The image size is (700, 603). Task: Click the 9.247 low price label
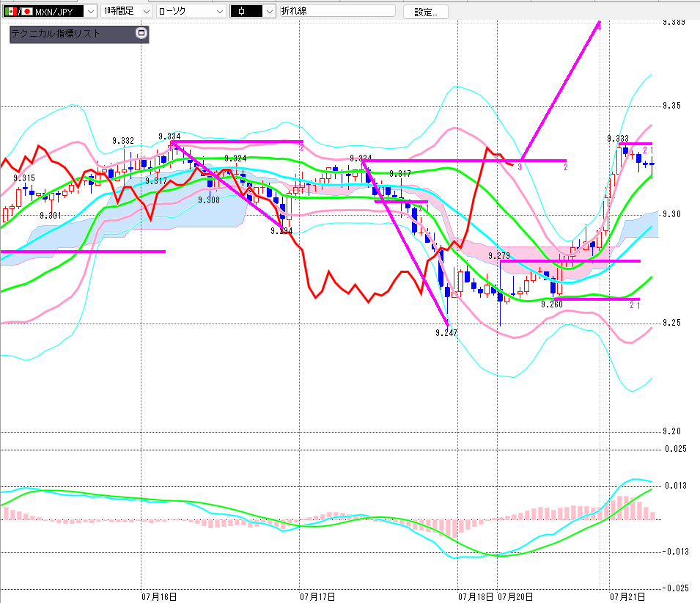tap(446, 333)
